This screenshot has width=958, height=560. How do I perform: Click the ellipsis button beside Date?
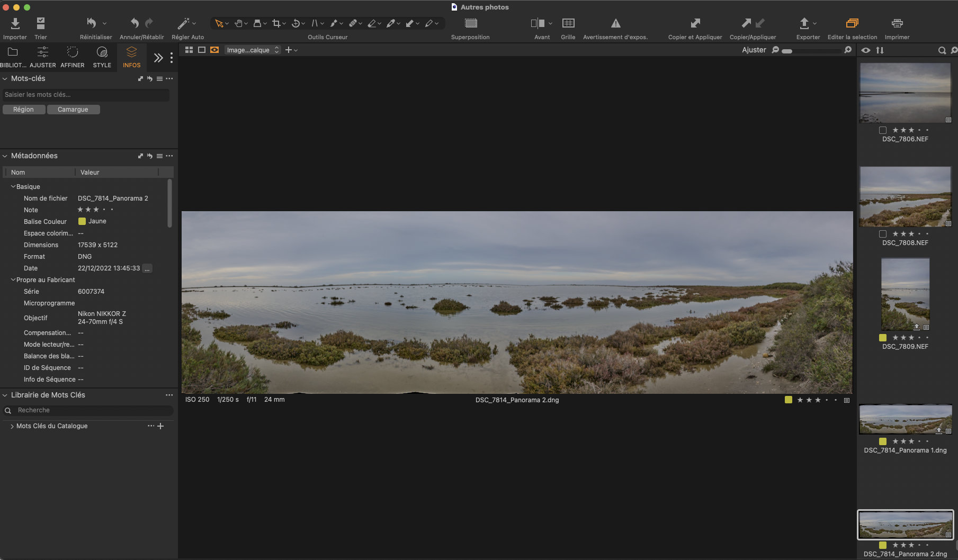coord(147,268)
